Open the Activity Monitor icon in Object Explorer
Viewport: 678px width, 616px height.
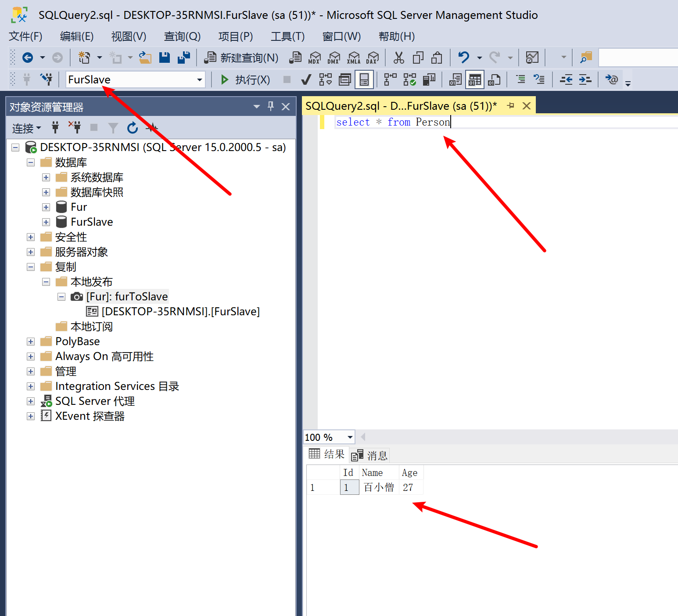point(152,128)
